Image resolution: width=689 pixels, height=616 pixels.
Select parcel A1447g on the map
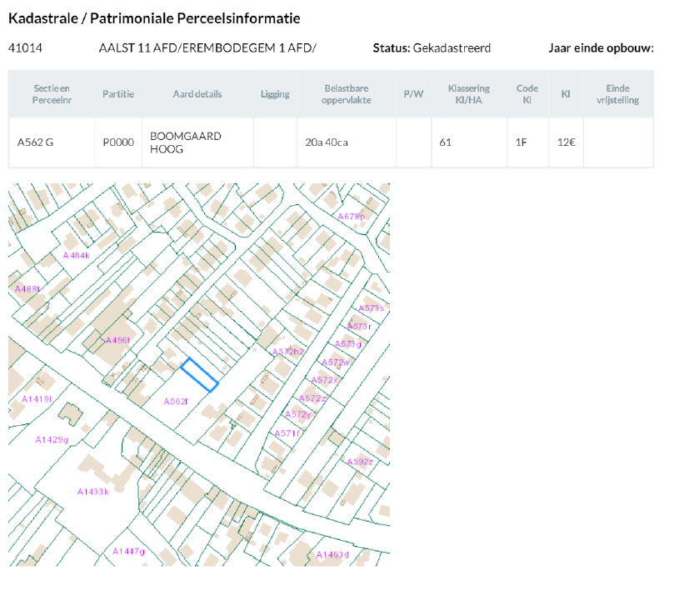(128, 551)
